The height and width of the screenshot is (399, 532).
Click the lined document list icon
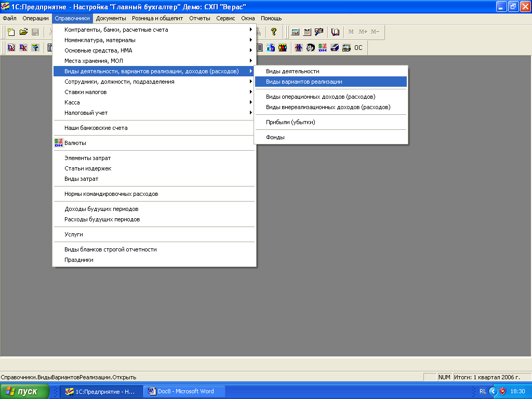[x=260, y=47]
